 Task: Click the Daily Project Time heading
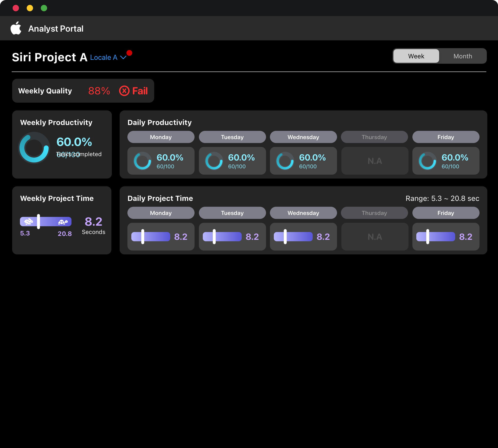tap(160, 198)
